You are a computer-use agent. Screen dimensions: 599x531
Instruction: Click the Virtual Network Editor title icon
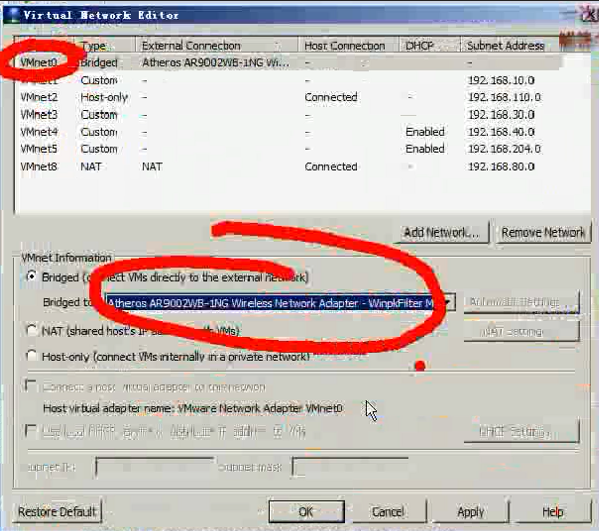coord(13,15)
